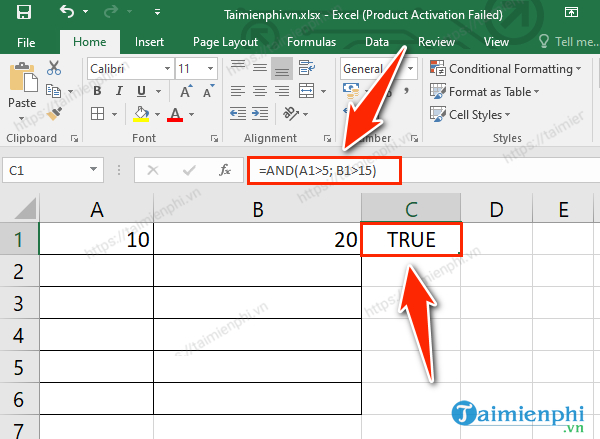Viewport: 600px width, 439px height.
Task: Open Font settings dialog launcher
Action: pyautogui.click(x=214, y=139)
